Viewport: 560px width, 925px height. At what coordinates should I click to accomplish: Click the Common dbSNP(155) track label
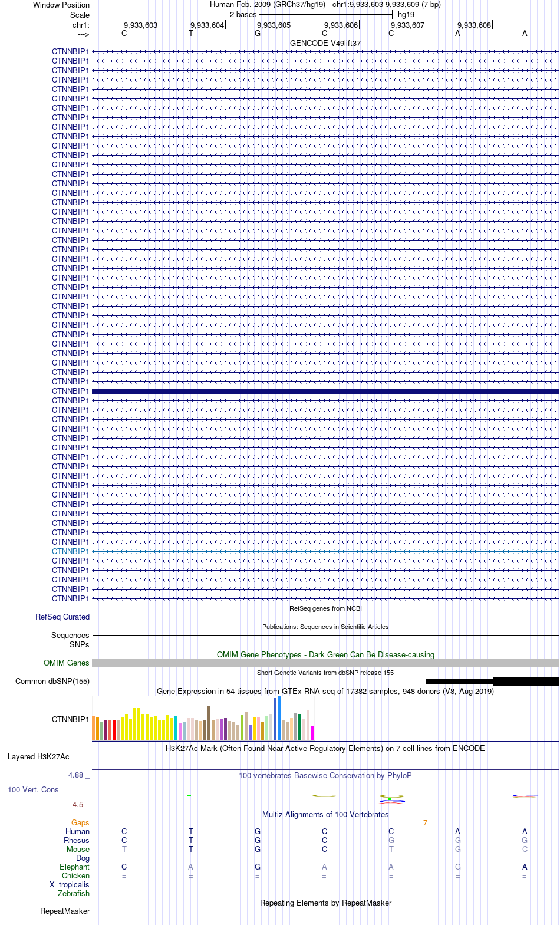[x=52, y=681]
